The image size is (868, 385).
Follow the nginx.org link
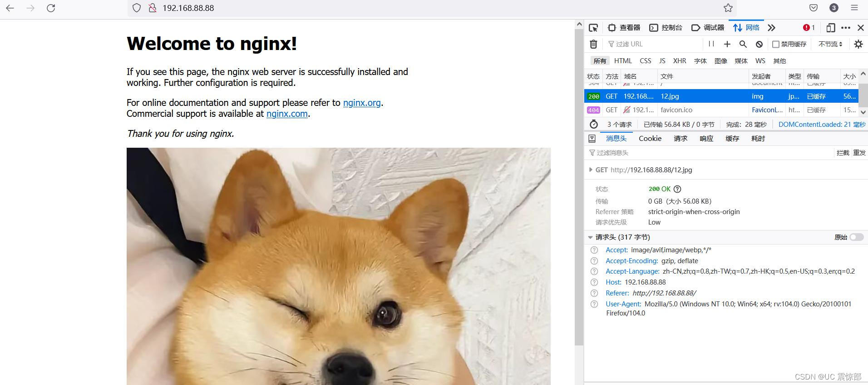pos(362,103)
